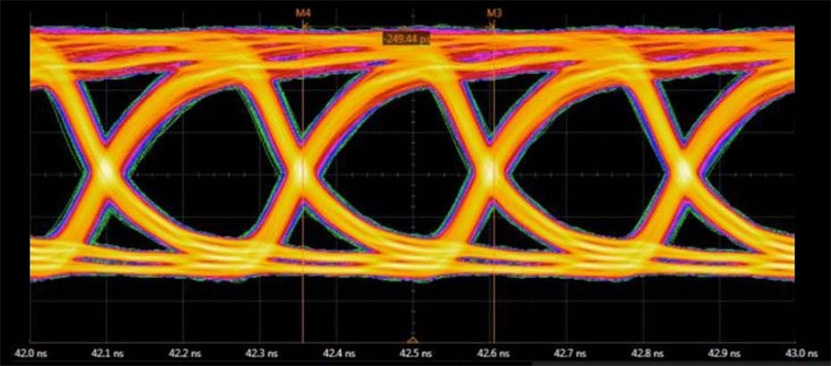Click the 42.2 ns axis label
Image resolution: width=831 pixels, height=366 pixels.
184,353
